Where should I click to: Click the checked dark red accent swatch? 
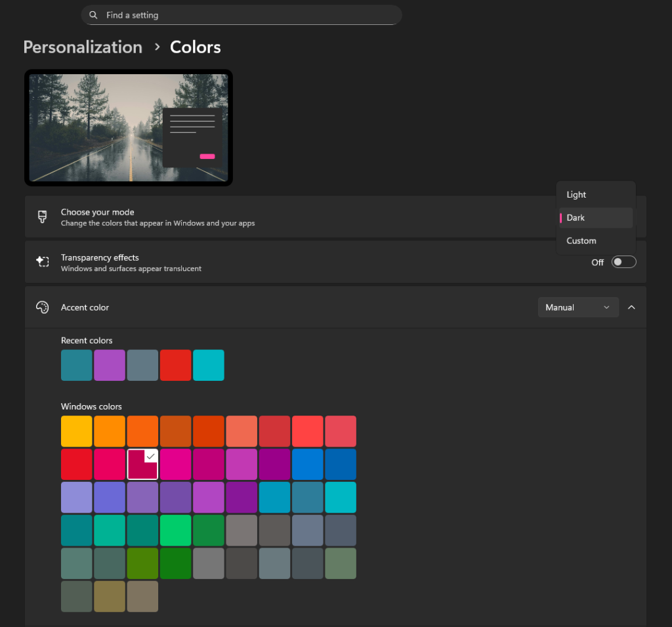tap(142, 464)
